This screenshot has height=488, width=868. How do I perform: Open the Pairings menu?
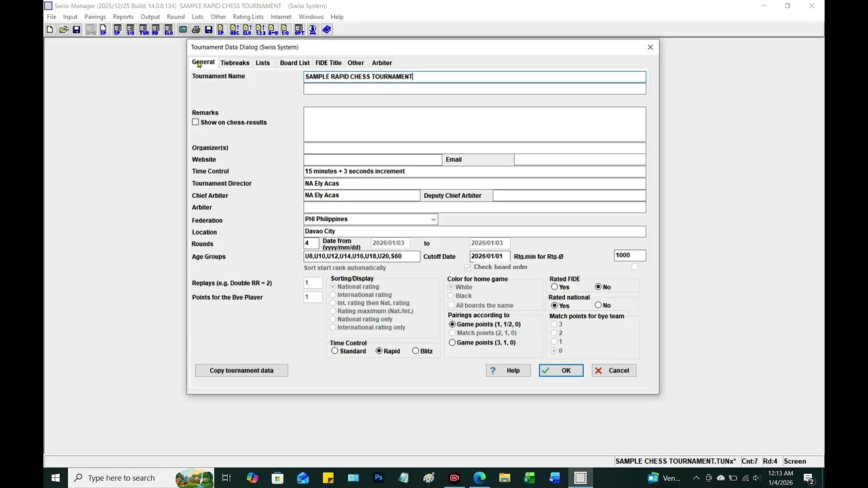click(x=95, y=16)
